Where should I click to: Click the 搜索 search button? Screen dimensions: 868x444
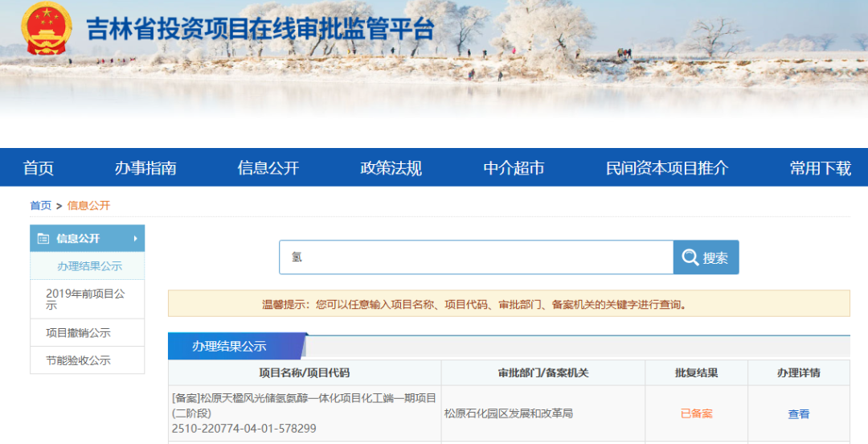click(x=706, y=257)
